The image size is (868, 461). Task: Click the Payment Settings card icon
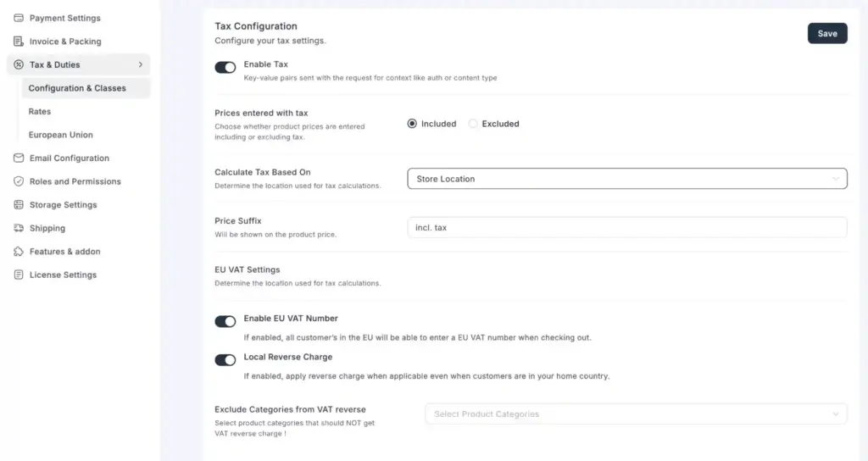pyautogui.click(x=19, y=18)
